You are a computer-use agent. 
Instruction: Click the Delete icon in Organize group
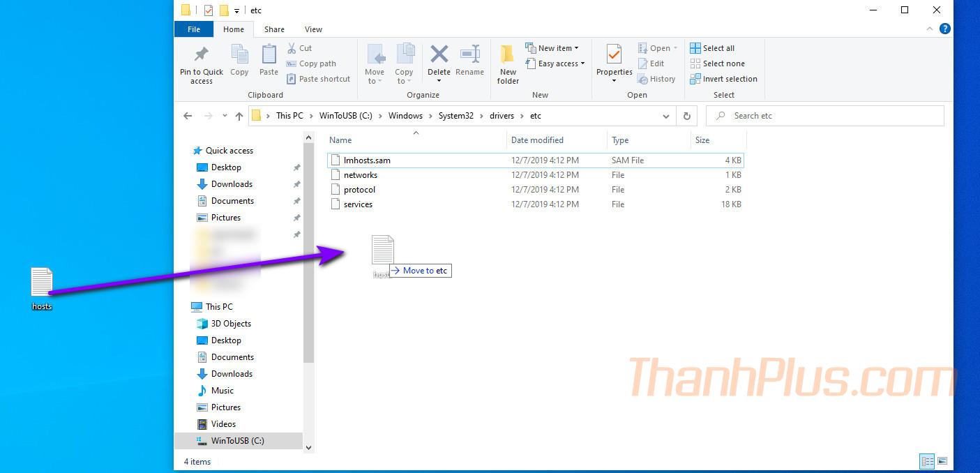[439, 56]
